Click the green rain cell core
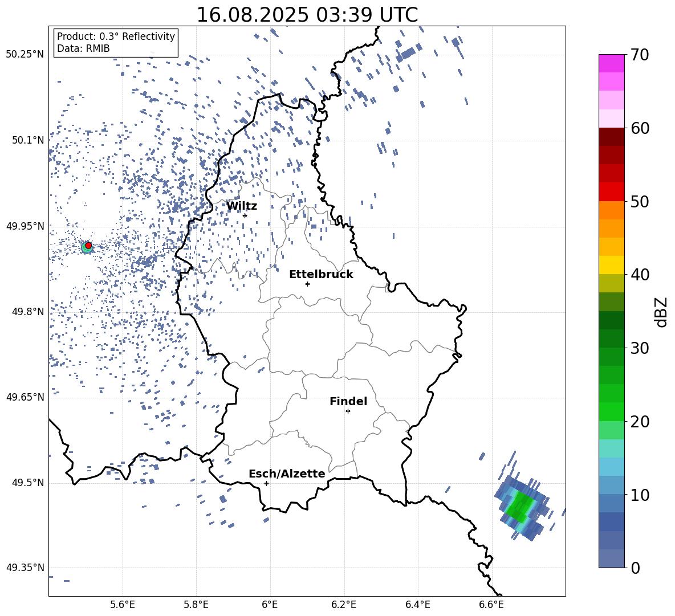This screenshot has height=616, width=675. tap(521, 506)
